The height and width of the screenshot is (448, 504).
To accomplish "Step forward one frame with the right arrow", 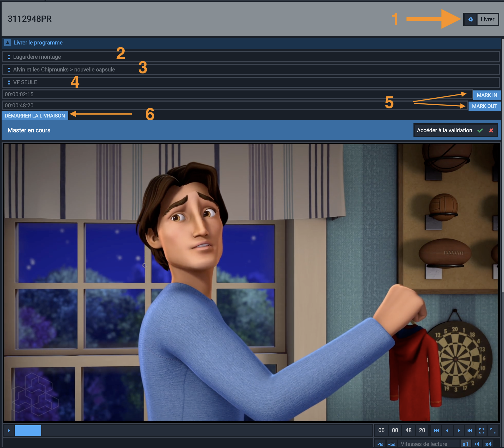I will pos(459,431).
